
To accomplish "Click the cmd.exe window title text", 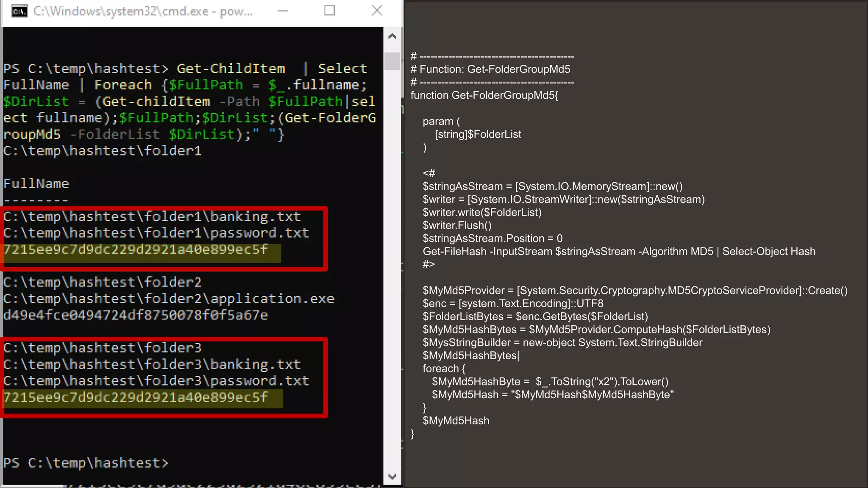I will [x=143, y=11].
